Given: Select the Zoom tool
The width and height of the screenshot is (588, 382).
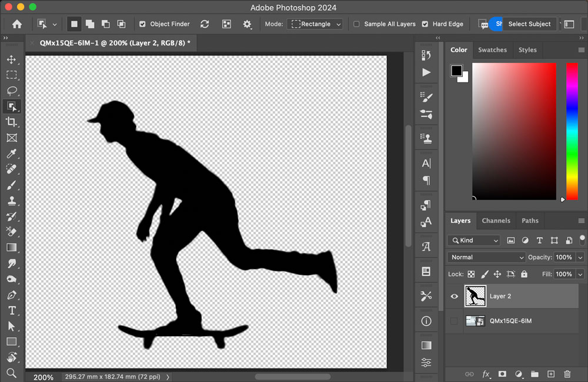Looking at the screenshot, I should coord(11,373).
